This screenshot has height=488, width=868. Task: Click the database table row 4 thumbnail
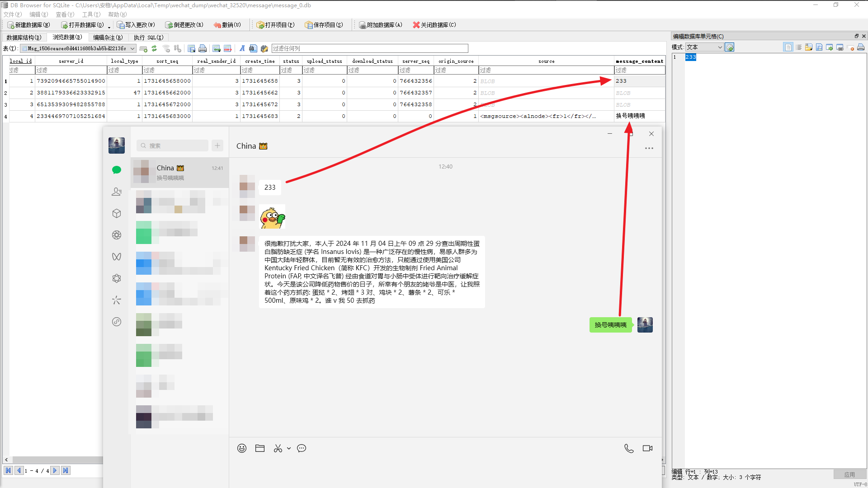[5, 116]
